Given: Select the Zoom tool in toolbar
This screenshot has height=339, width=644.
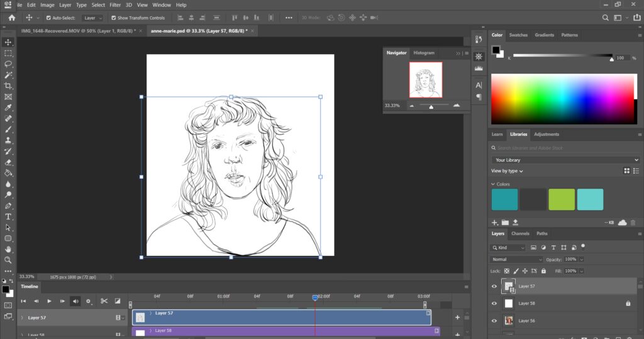Looking at the screenshot, I should 8,260.
